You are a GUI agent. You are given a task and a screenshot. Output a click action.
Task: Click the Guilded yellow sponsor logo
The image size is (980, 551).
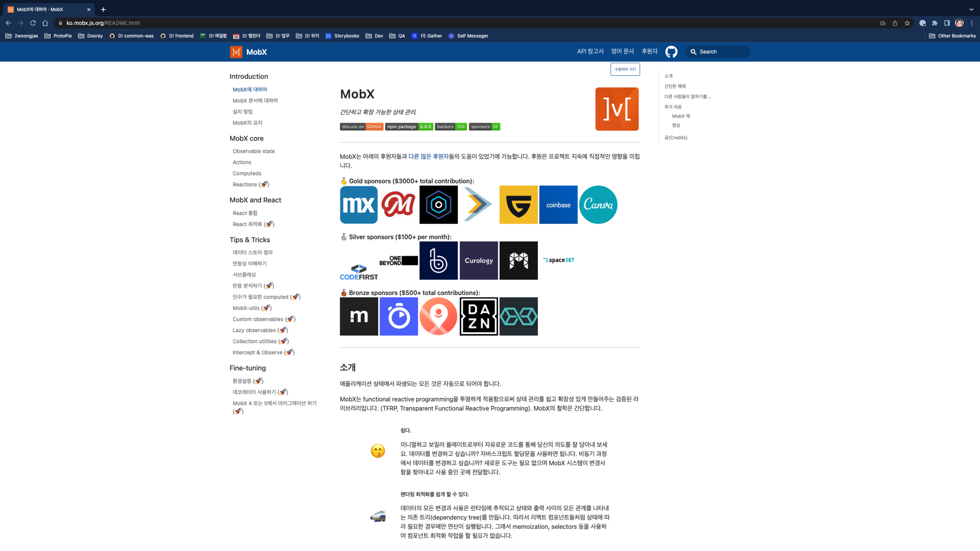(518, 204)
